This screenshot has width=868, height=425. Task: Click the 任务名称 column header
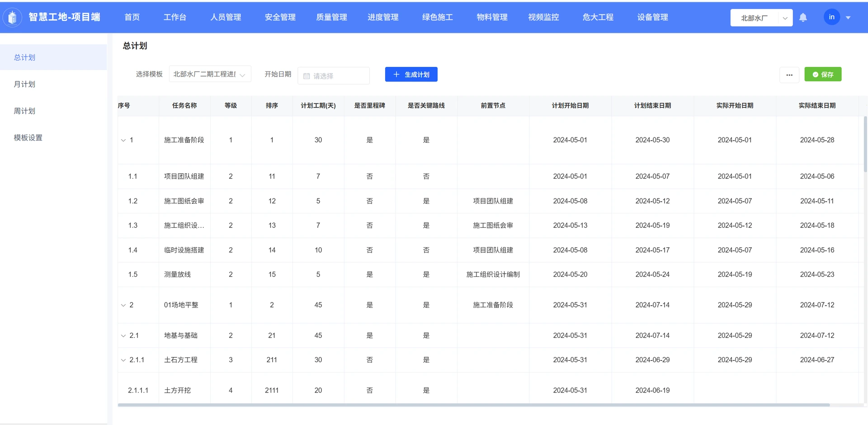pyautogui.click(x=184, y=105)
